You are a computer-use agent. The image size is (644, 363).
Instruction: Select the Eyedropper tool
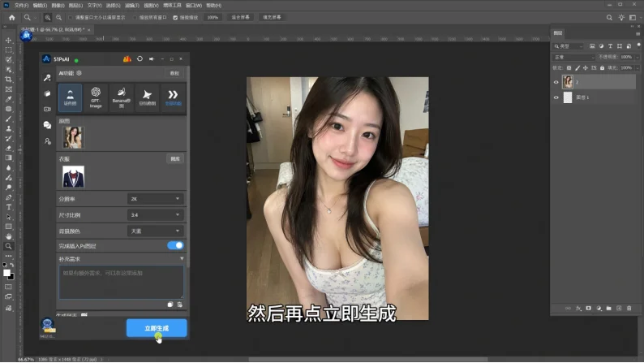[x=8, y=99]
